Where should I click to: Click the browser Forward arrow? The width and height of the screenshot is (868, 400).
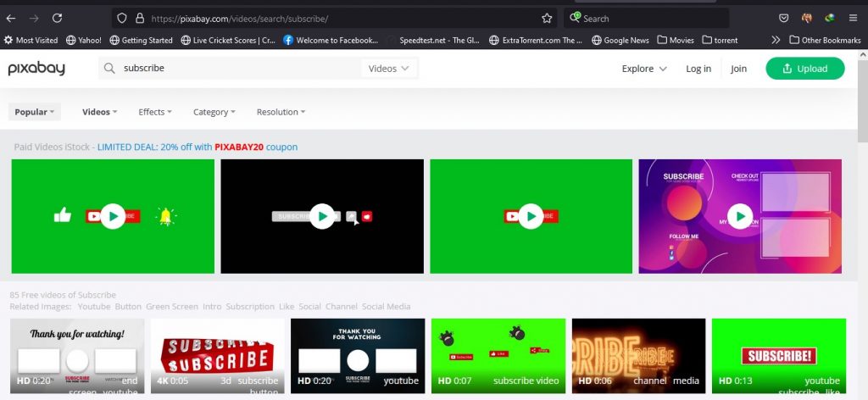coord(34,19)
